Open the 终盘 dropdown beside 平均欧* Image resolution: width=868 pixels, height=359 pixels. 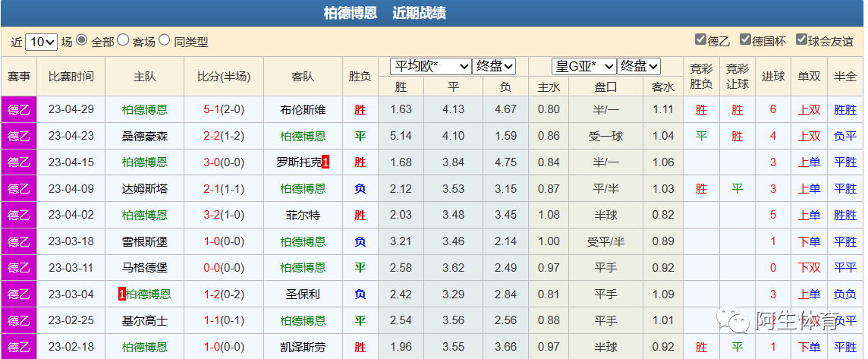(x=494, y=67)
